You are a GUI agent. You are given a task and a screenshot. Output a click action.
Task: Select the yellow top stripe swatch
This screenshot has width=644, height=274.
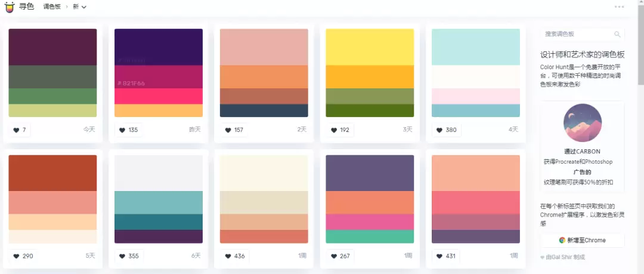(x=370, y=47)
